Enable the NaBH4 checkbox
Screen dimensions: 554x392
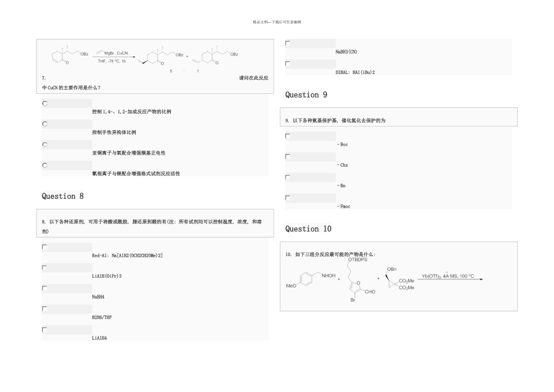click(44, 288)
